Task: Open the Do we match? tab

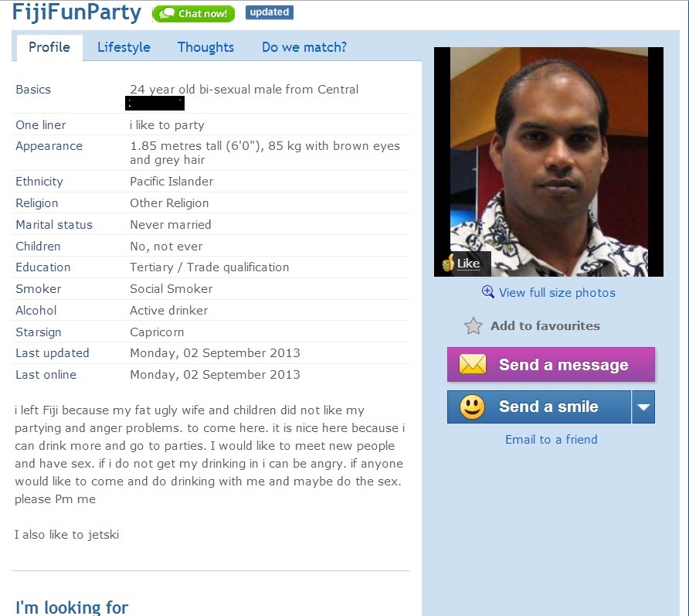Action: click(304, 47)
